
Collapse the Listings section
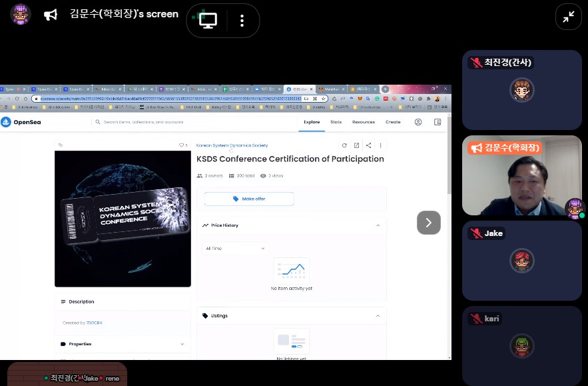(378, 315)
